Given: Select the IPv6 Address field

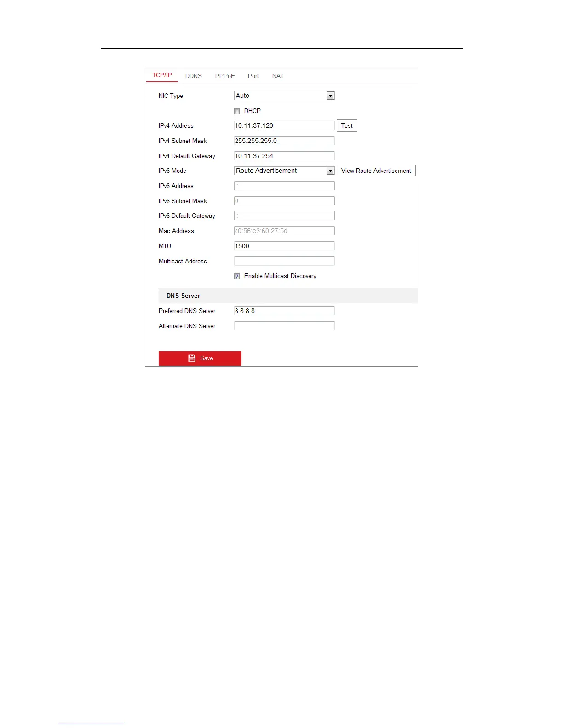Looking at the screenshot, I should pyautogui.click(x=284, y=186).
